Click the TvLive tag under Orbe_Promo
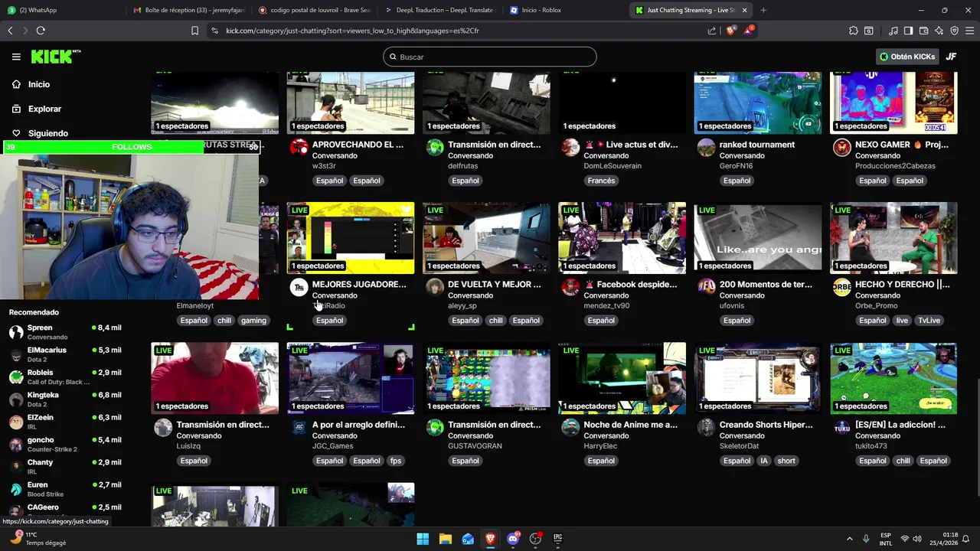The height and width of the screenshot is (551, 980). (x=929, y=321)
